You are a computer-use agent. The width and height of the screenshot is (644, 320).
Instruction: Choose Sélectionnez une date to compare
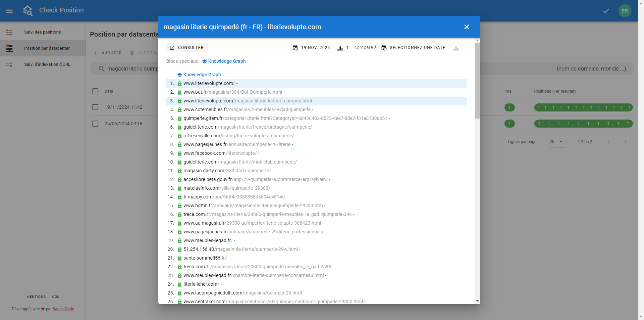coord(414,48)
